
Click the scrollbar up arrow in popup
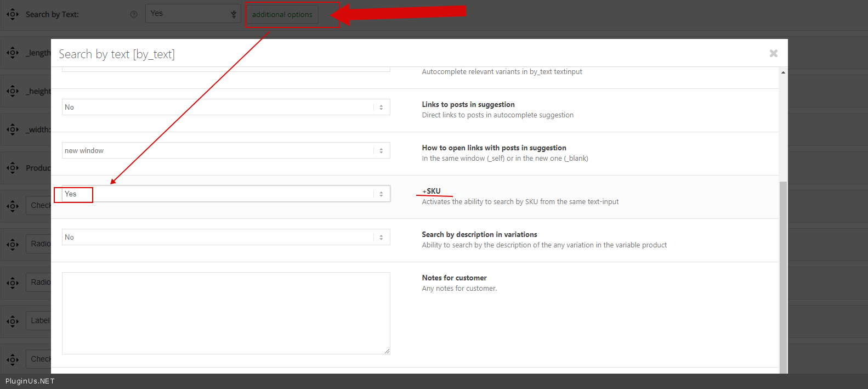tap(783, 72)
